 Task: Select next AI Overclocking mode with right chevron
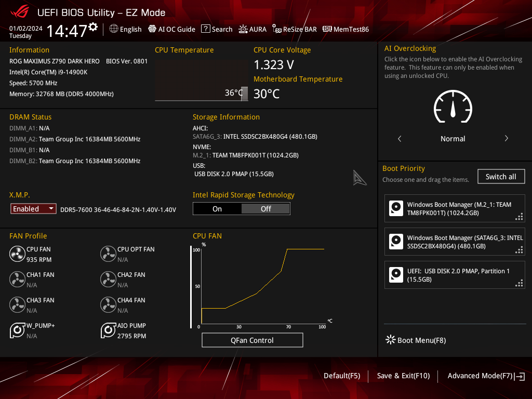[x=506, y=138]
